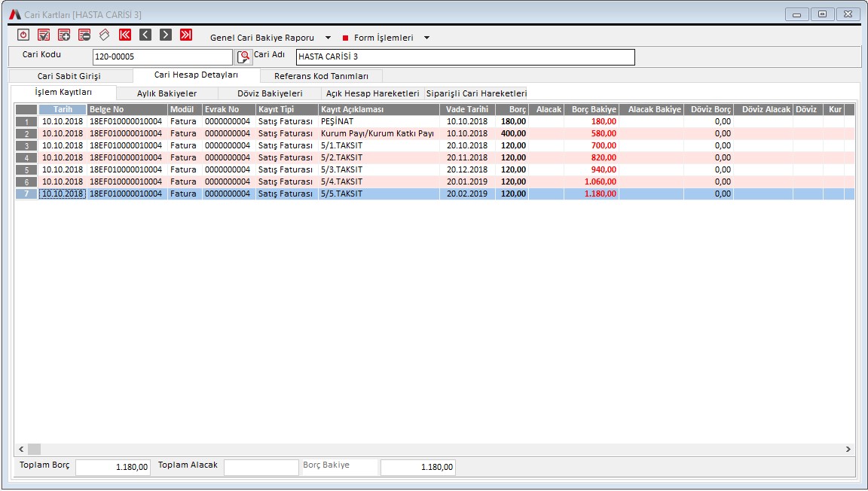Screen dimensions: 868x491
Task: Click the Toplam Borç value field
Action: (x=112, y=467)
